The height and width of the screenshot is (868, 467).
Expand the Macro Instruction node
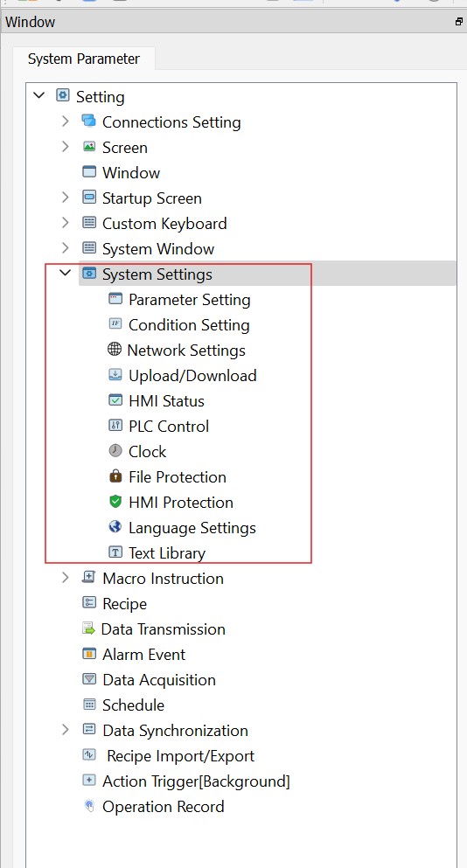[x=66, y=578]
